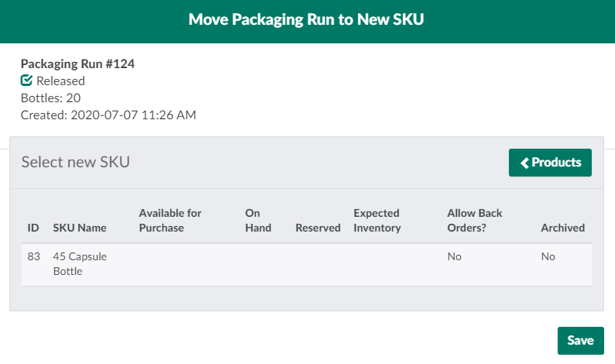
Task: Click the Packaging Run #124 title
Action: tap(77, 64)
